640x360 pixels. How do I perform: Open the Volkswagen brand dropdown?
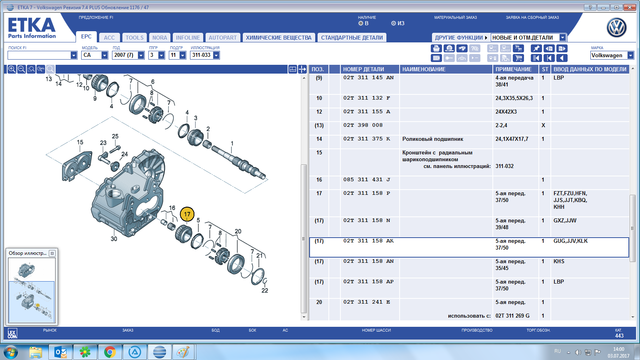[x=631, y=55]
